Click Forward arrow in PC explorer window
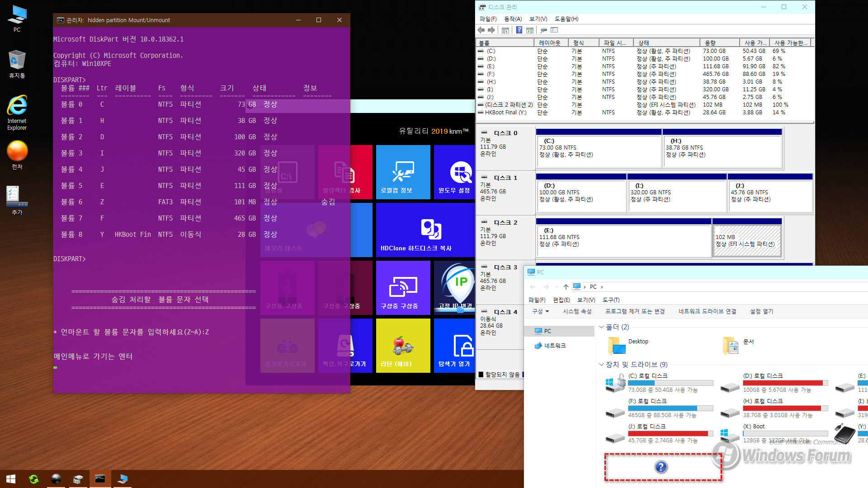 546,287
